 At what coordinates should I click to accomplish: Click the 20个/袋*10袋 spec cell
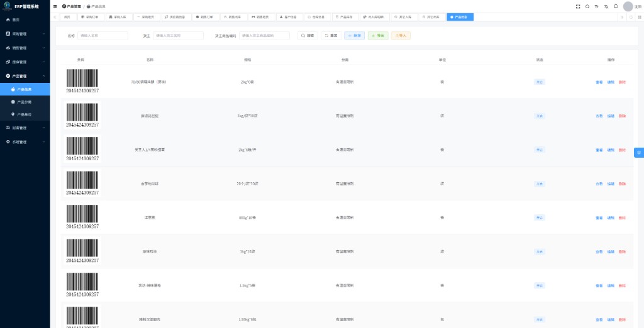[247, 183]
